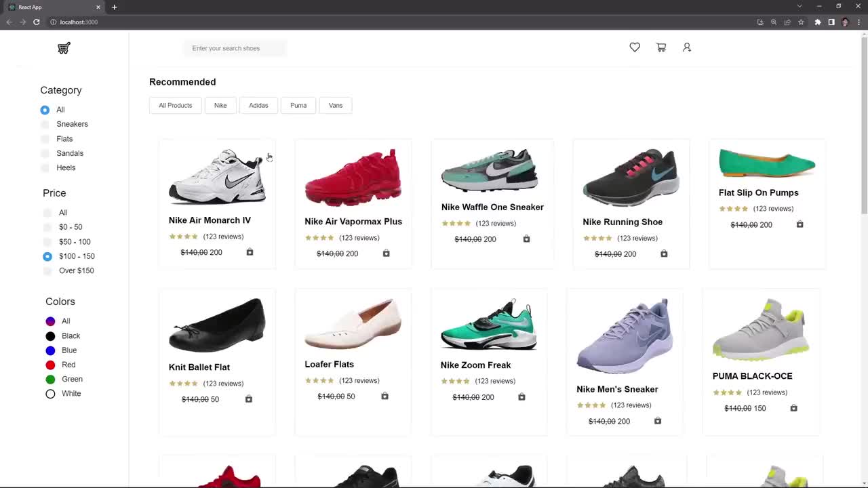Select the $100 - 150 price option
This screenshot has width=868, height=488.
click(x=47, y=256)
